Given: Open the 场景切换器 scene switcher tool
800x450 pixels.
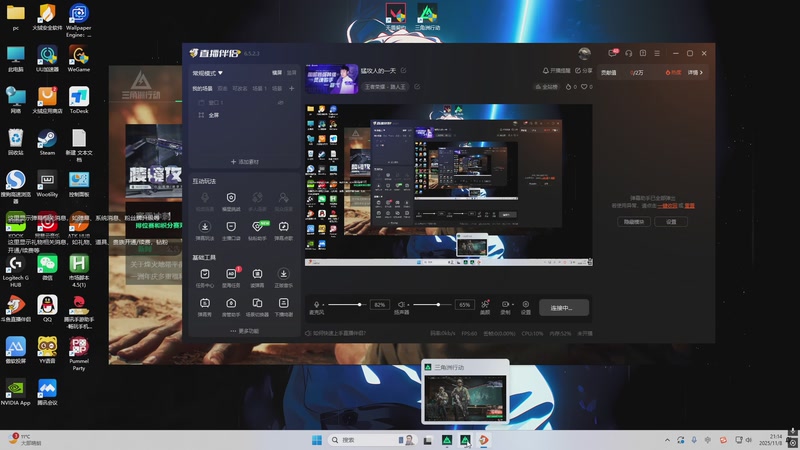Looking at the screenshot, I should click(x=257, y=307).
